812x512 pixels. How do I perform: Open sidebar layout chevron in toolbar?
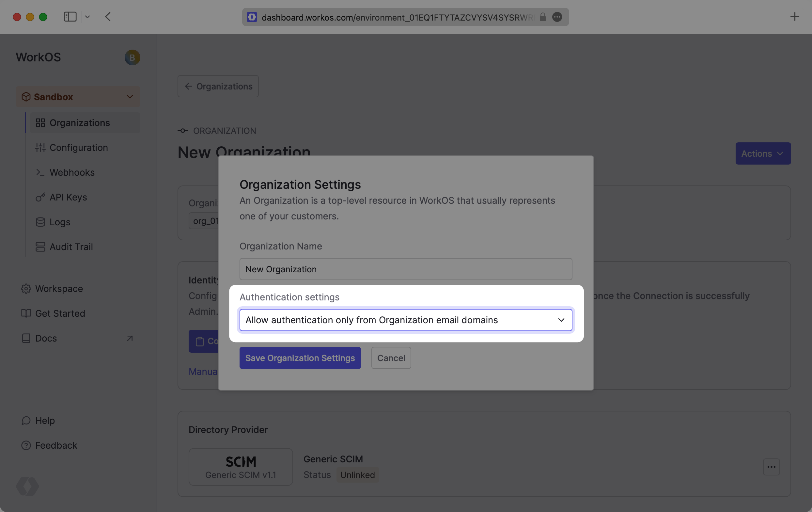(x=87, y=17)
